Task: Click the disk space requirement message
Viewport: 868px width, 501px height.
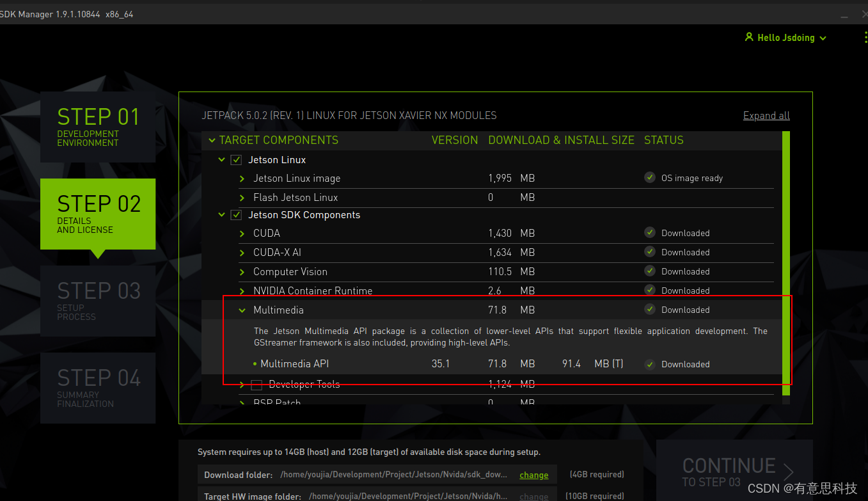Action: point(369,452)
